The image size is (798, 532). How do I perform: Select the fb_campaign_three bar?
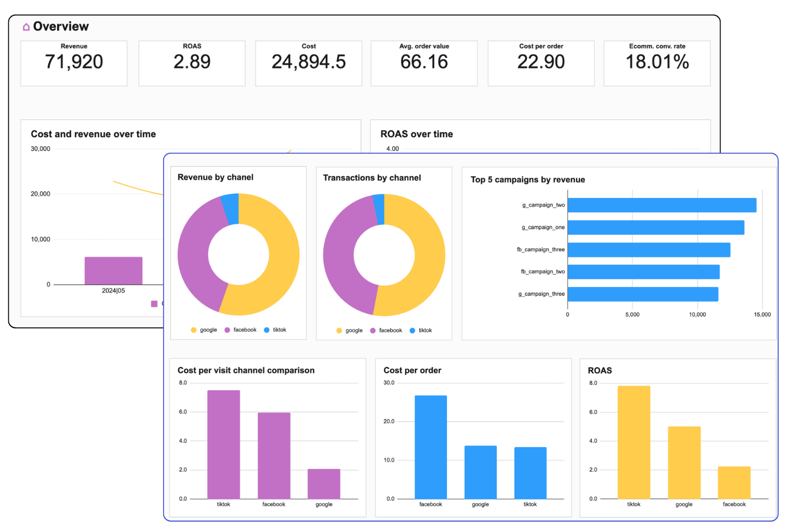pos(648,250)
